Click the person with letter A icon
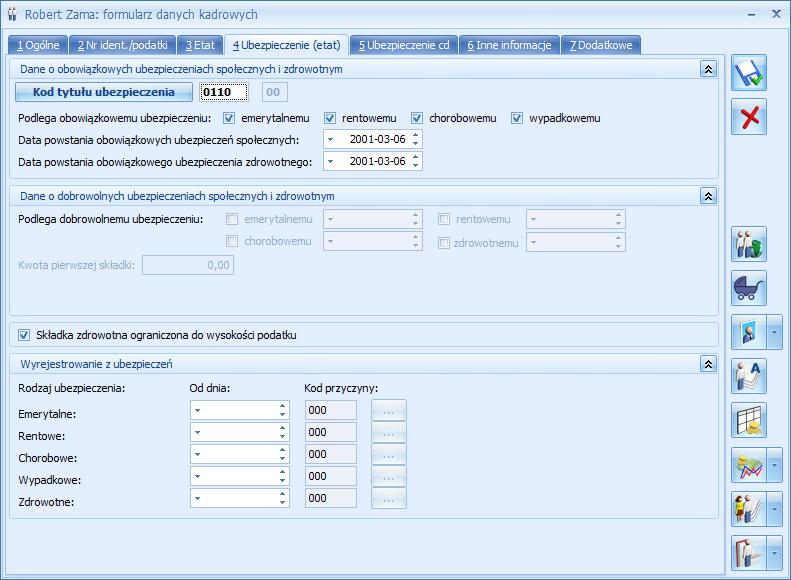This screenshot has width=791, height=580. click(748, 376)
